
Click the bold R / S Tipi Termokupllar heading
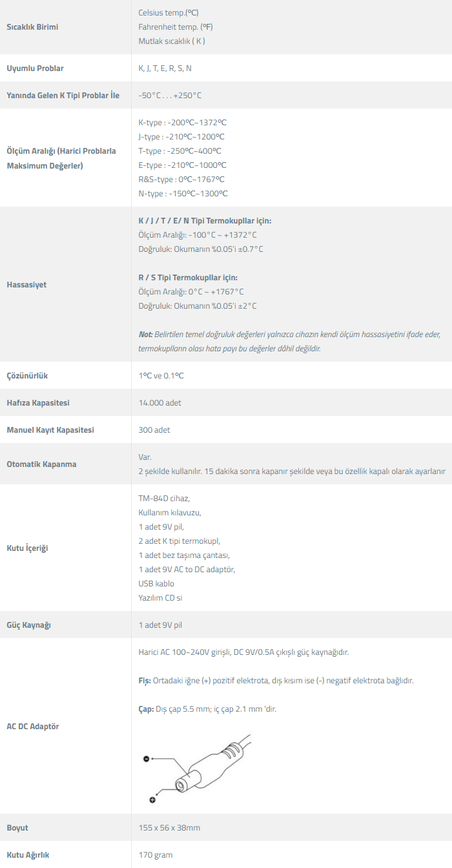[188, 278]
